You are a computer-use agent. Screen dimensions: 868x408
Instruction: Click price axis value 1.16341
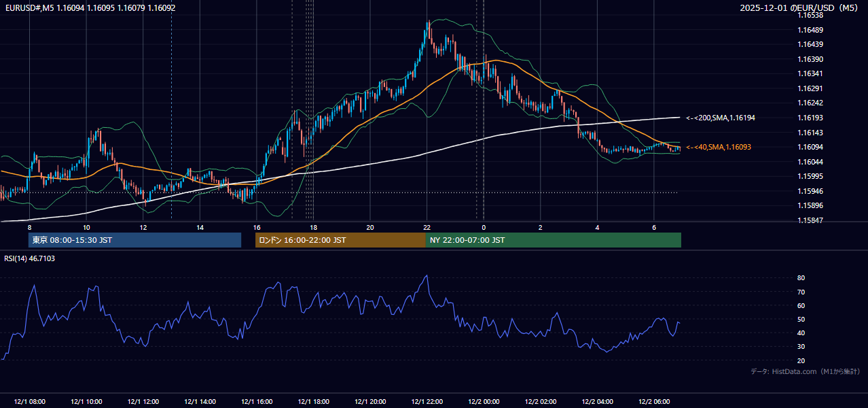810,73
